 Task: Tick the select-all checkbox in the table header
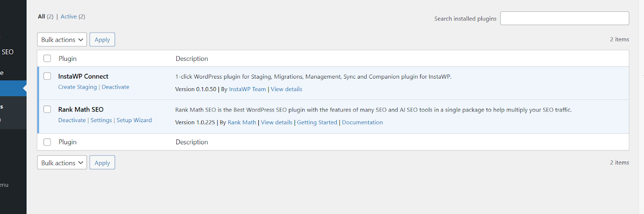pos(47,58)
